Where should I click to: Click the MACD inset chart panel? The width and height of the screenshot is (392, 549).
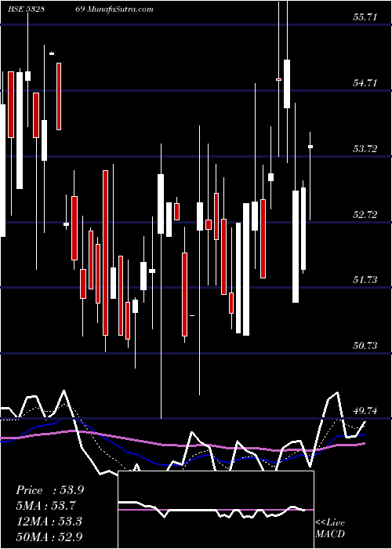click(216, 510)
